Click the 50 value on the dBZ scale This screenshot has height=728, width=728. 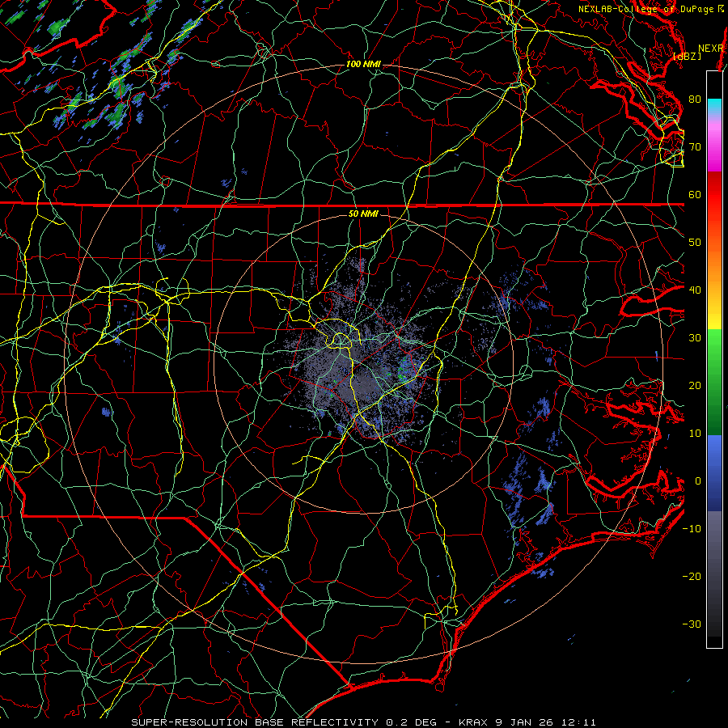point(695,243)
